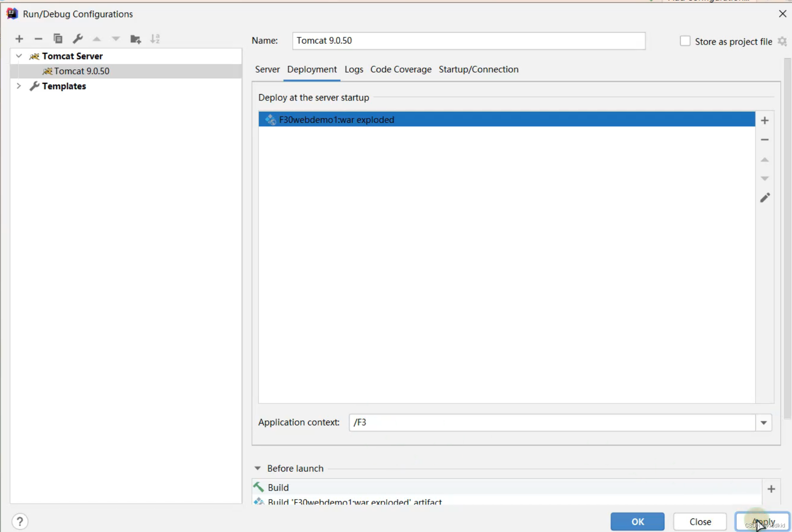Open help with question mark button

coord(20,522)
